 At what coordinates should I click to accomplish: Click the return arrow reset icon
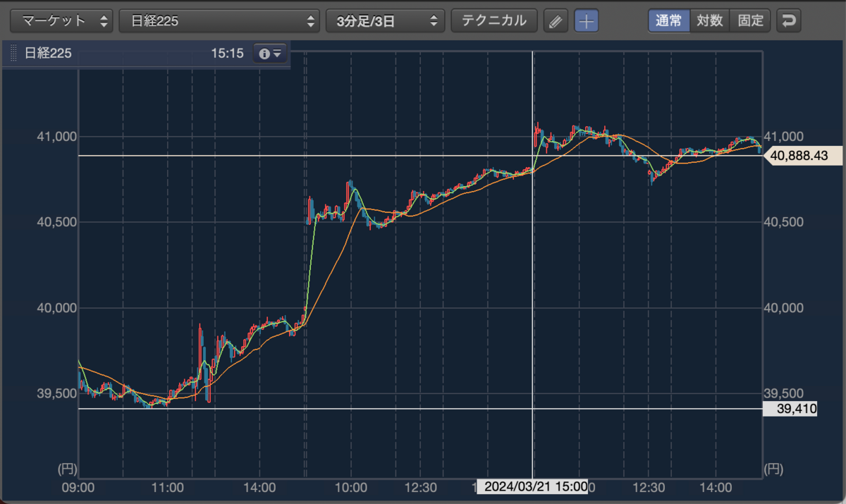point(788,21)
